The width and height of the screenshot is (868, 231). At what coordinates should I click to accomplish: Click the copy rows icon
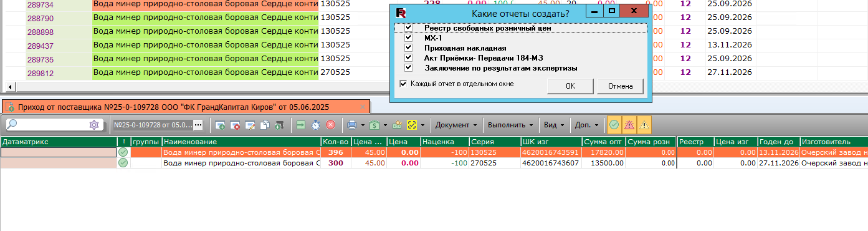264,125
